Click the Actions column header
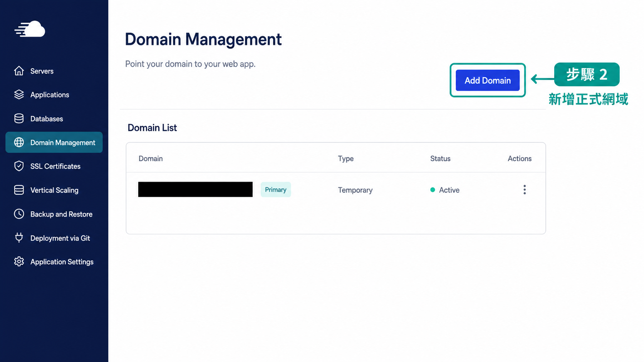 click(x=520, y=158)
